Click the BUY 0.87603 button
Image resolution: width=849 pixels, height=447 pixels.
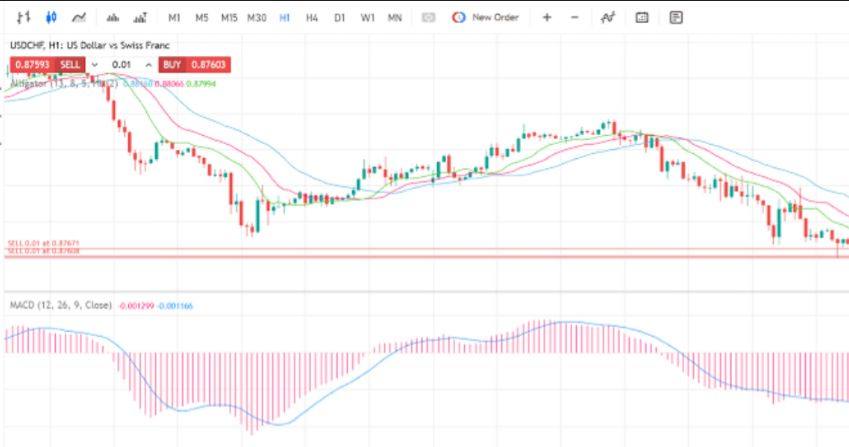click(x=195, y=65)
